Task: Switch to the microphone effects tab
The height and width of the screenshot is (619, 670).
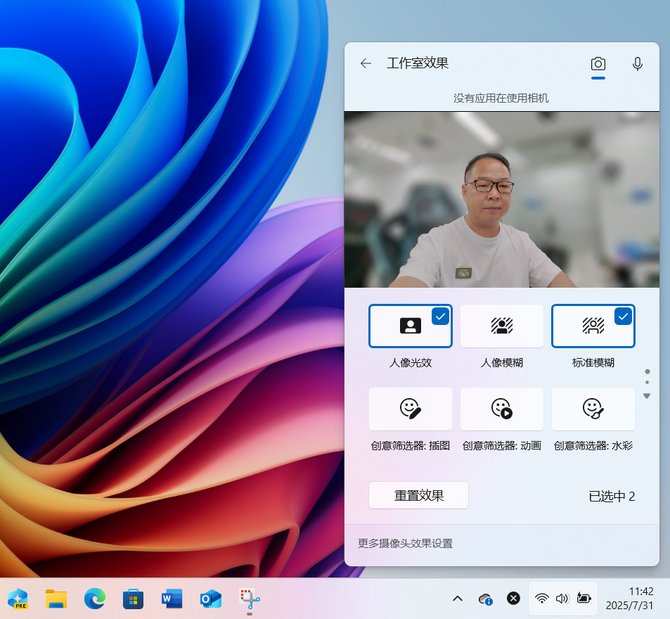Action: (x=637, y=64)
